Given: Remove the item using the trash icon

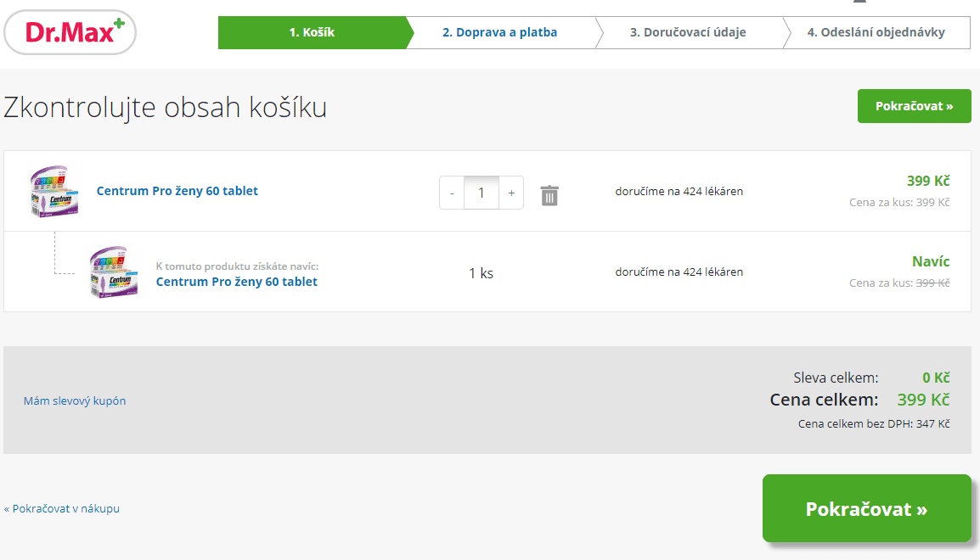Looking at the screenshot, I should click(549, 194).
